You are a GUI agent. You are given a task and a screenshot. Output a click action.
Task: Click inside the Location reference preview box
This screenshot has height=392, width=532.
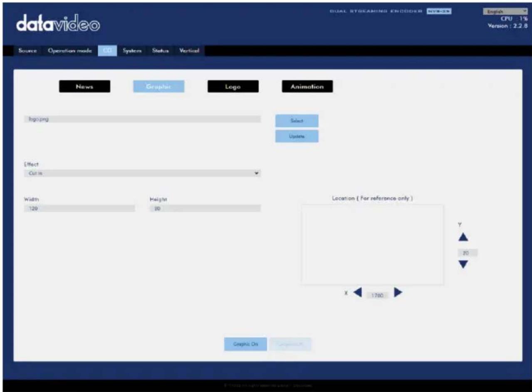(372, 245)
